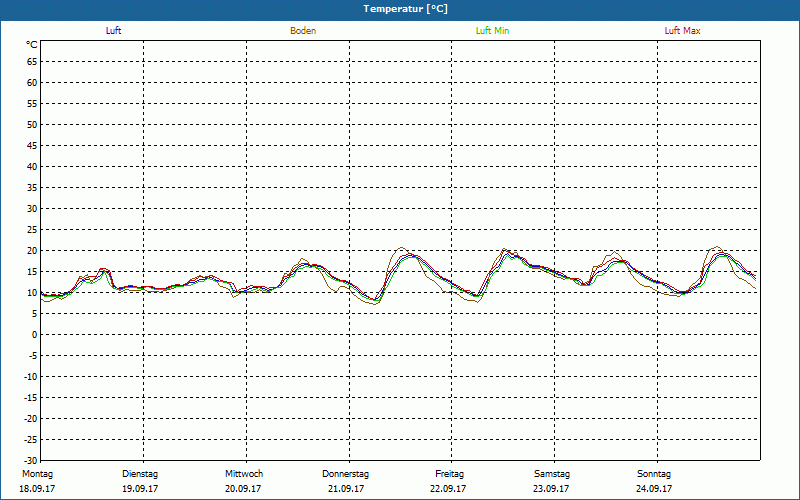Click the -30 value on the y-axis

tap(31, 460)
